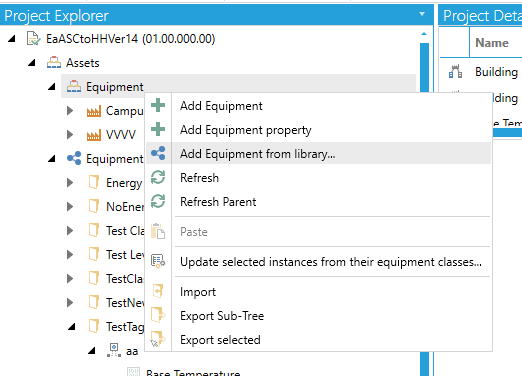Click the Export selected icon
The image size is (522, 376).
click(x=158, y=339)
